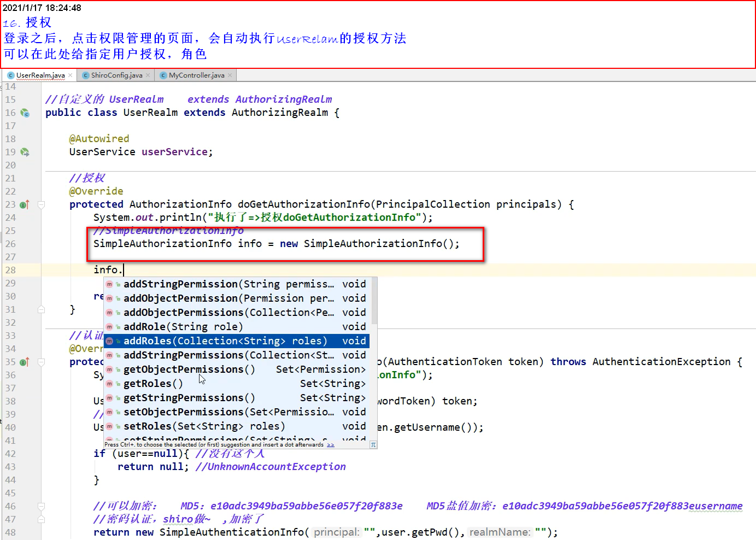
Task: Click the method icon beside addRole suggestion
Action: (109, 327)
